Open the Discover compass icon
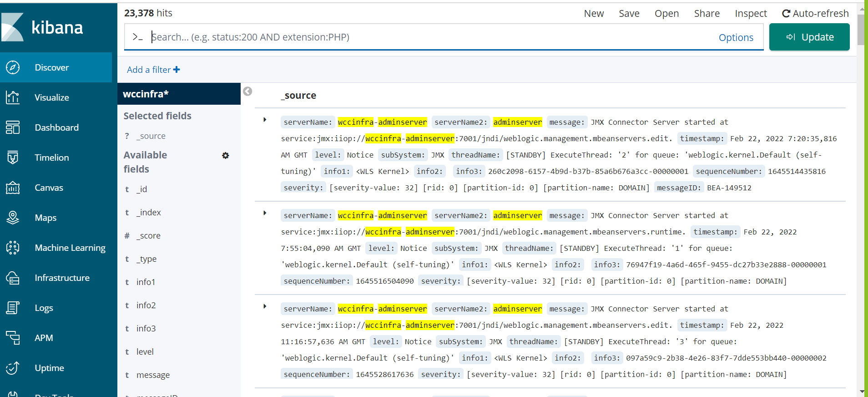 13,67
